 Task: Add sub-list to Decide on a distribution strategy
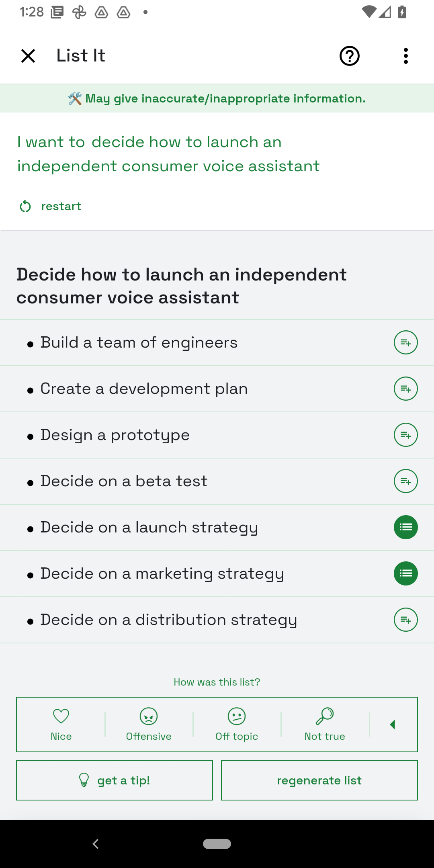[406, 620]
